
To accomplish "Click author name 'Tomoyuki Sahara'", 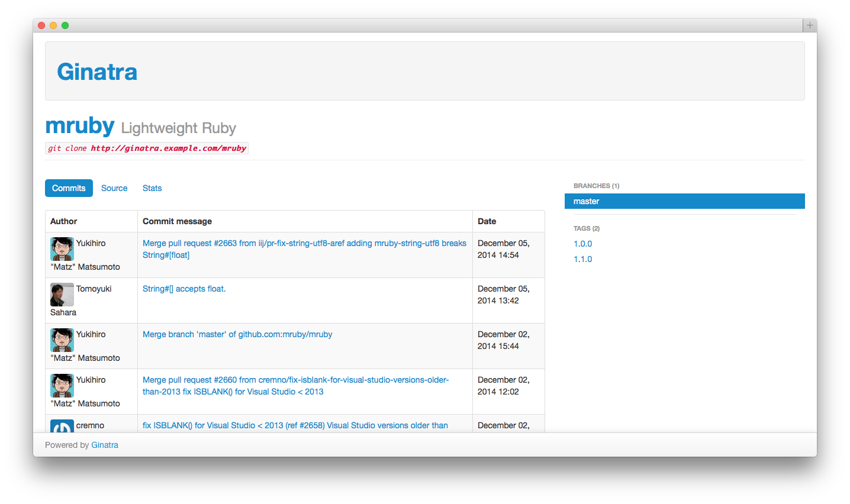I will [x=81, y=301].
